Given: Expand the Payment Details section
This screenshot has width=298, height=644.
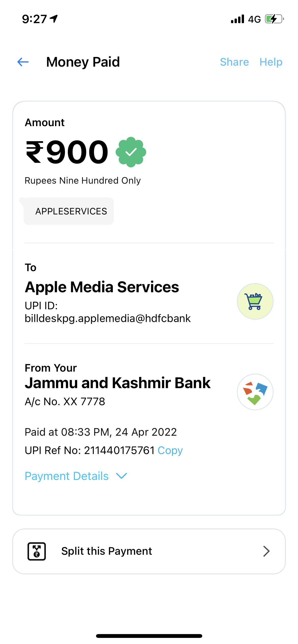Looking at the screenshot, I should (x=76, y=476).
